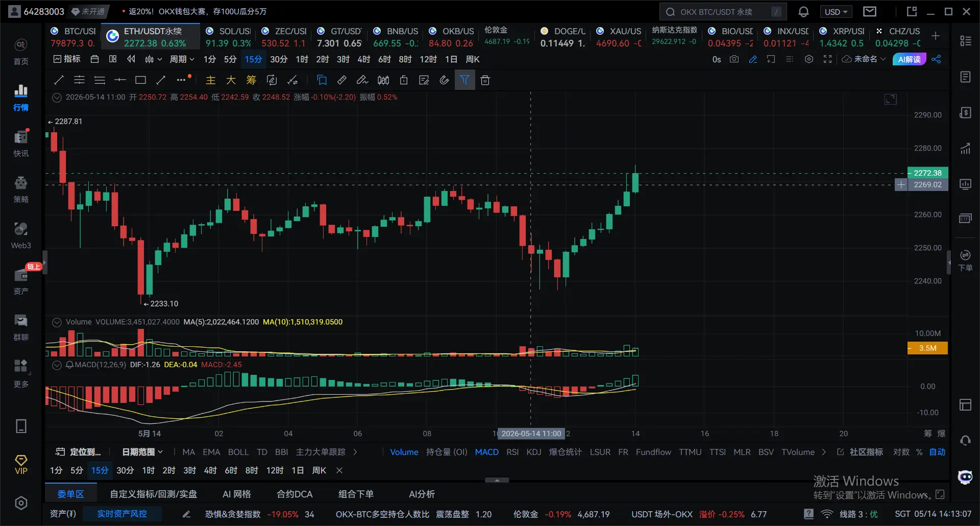Image resolution: width=980 pixels, height=526 pixels.
Task: Click the 2272.38 current price label
Action: coord(927,173)
